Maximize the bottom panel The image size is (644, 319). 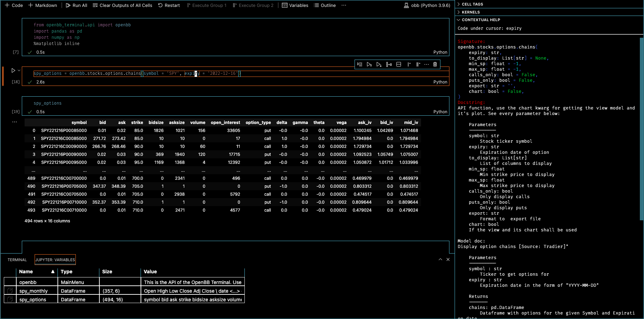pos(440,259)
